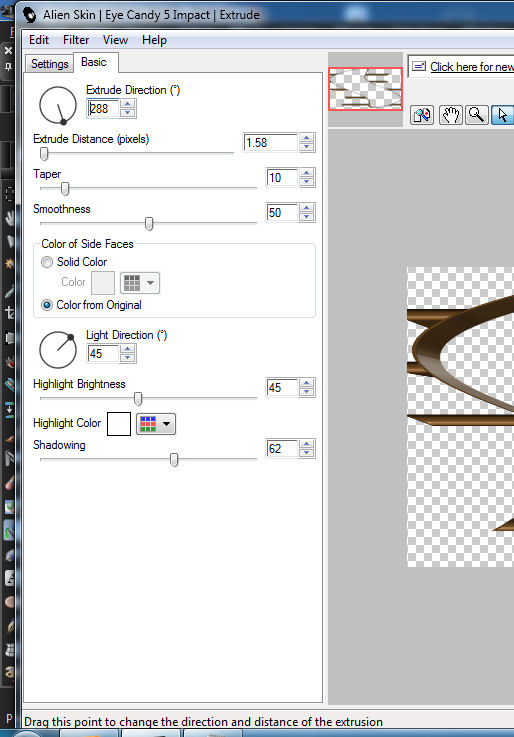Open the Highlight Color palette dropdown
The width and height of the screenshot is (514, 737).
tap(156, 423)
